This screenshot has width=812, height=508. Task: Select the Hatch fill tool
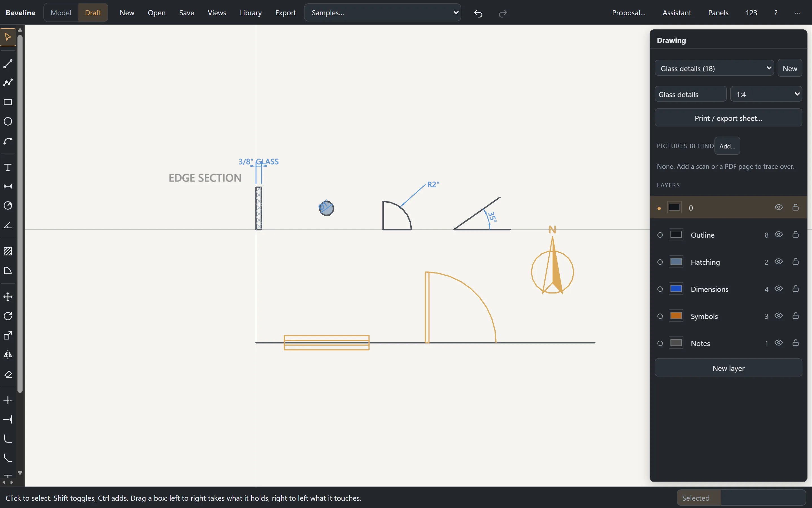[8, 251]
